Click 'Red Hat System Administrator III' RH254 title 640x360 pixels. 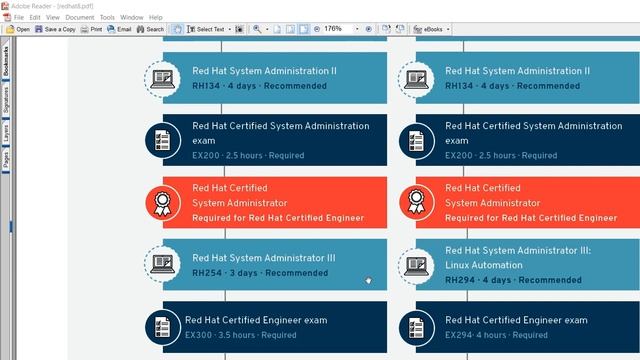click(x=264, y=258)
